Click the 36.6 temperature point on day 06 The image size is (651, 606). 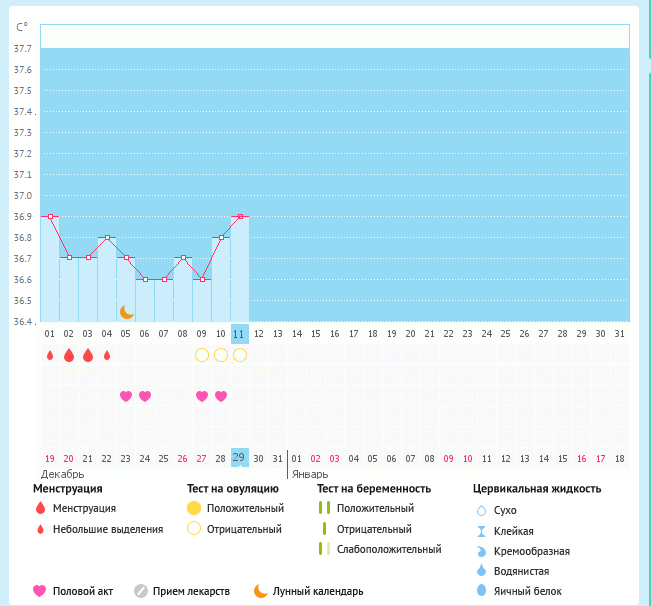point(145,280)
